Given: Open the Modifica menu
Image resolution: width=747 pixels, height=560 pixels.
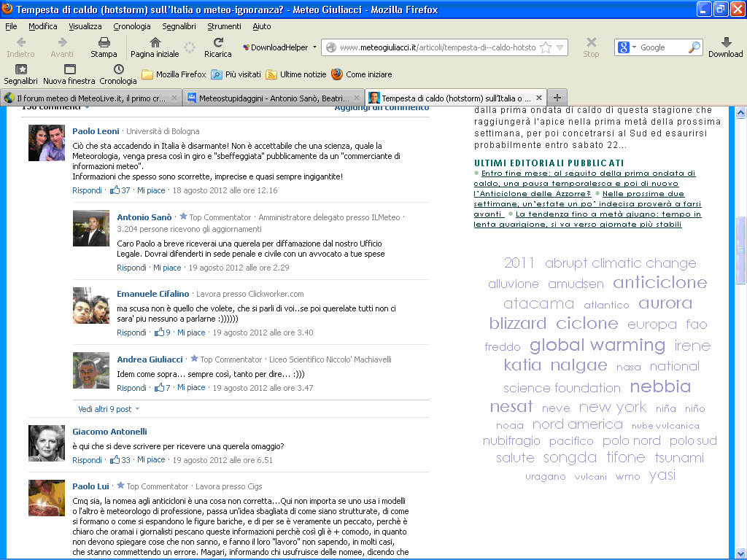Looking at the screenshot, I should click(43, 26).
